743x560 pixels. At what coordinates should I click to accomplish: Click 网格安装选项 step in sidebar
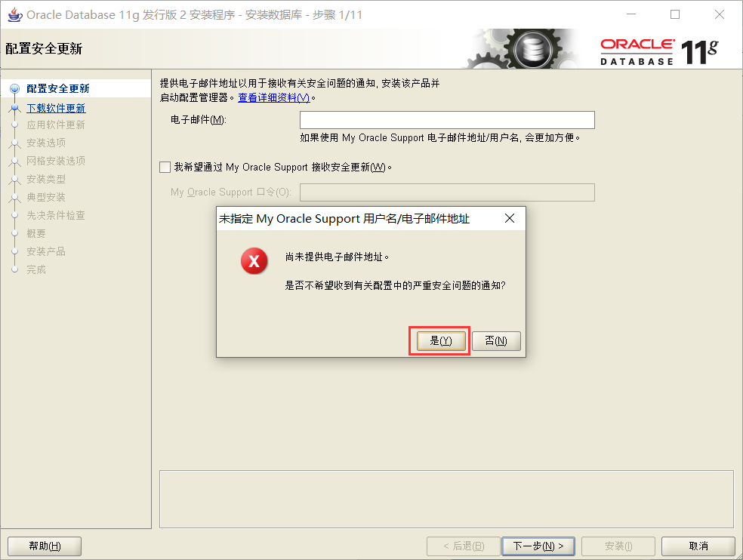point(56,161)
